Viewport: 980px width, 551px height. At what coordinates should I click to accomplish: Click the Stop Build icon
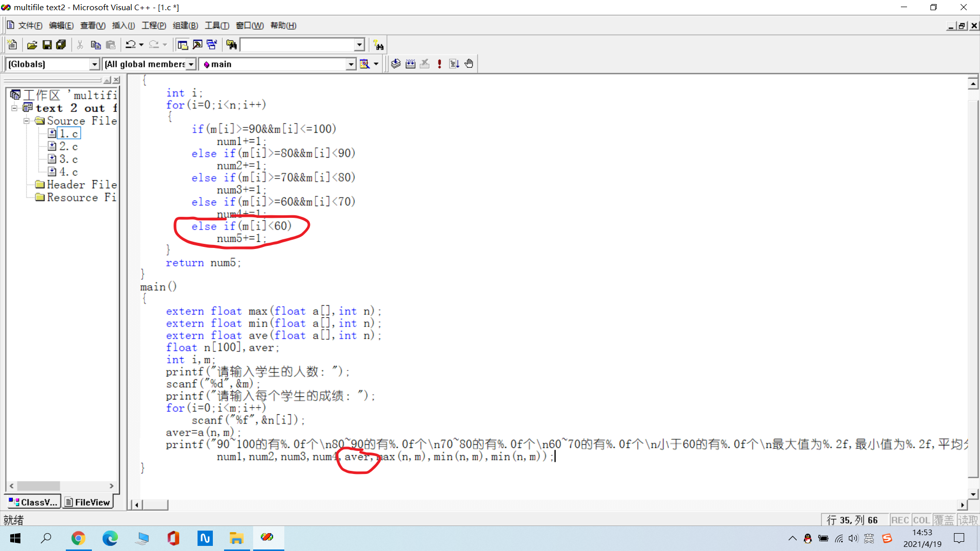[425, 64]
